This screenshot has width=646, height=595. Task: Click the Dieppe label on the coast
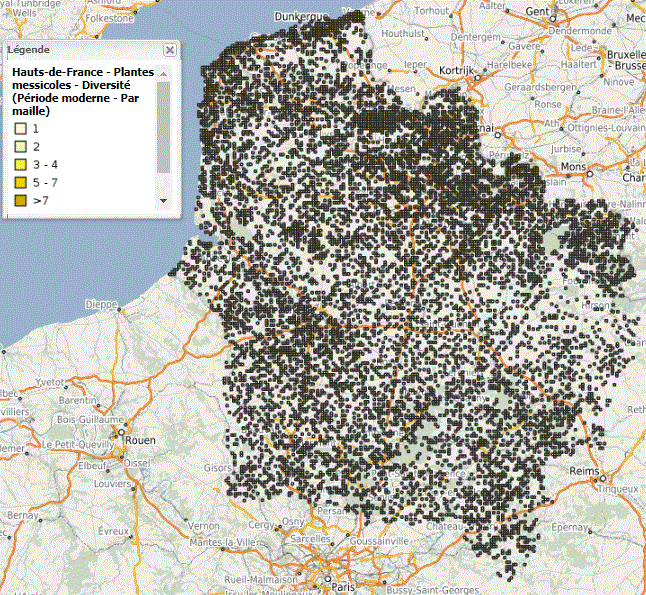(x=102, y=304)
